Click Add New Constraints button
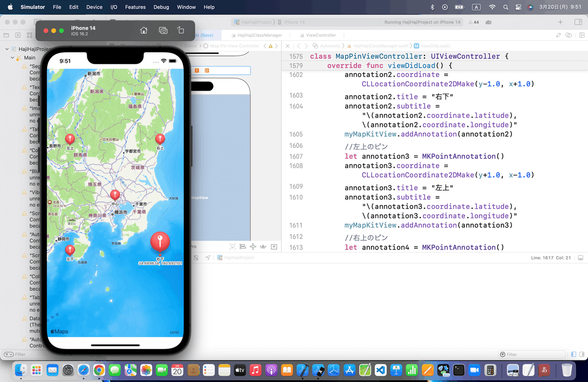The width and height of the screenshot is (588, 382). [253, 246]
